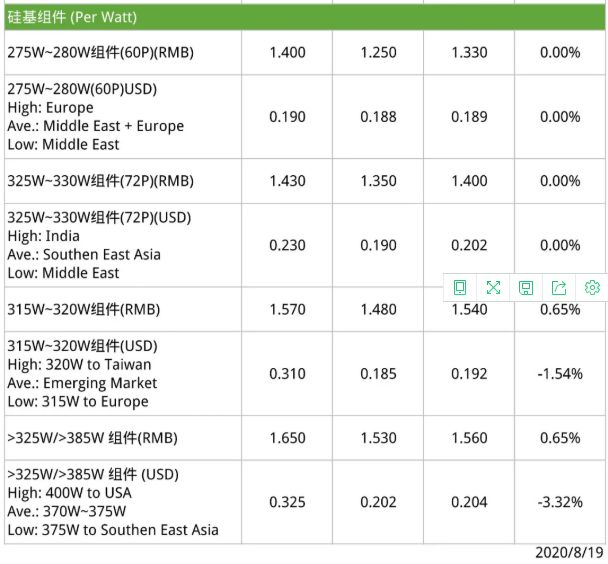Select the 0.325 high price cell
608x564 pixels.
[x=287, y=502]
